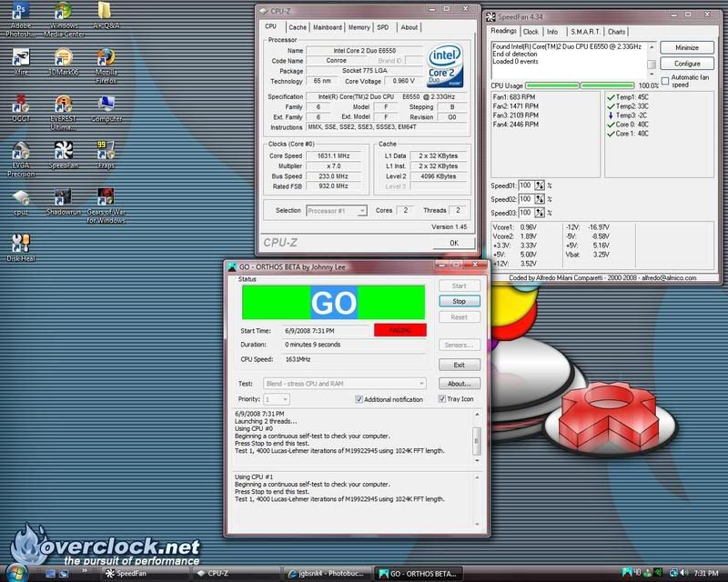Adjust Speed01 spinner arrows in SpeedFan

(x=539, y=186)
